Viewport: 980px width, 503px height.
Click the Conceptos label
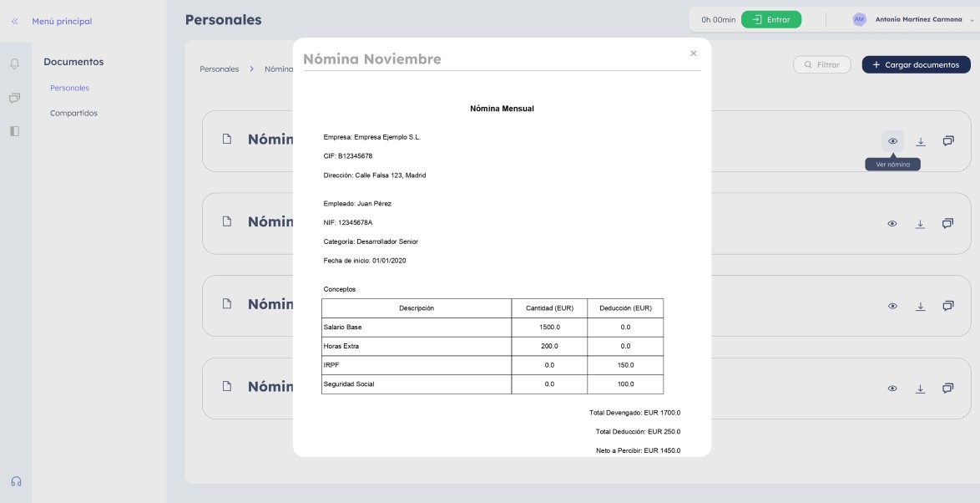tap(340, 290)
